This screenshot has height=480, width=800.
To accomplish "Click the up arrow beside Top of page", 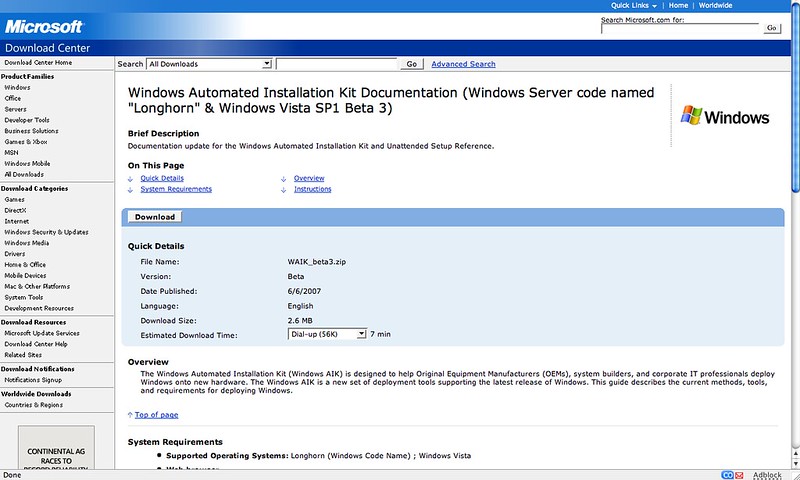I will pos(130,415).
